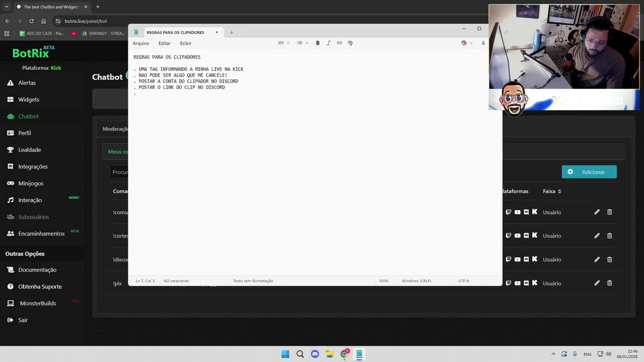Go back in Chrome
The width and height of the screenshot is (644, 362).
(7, 21)
